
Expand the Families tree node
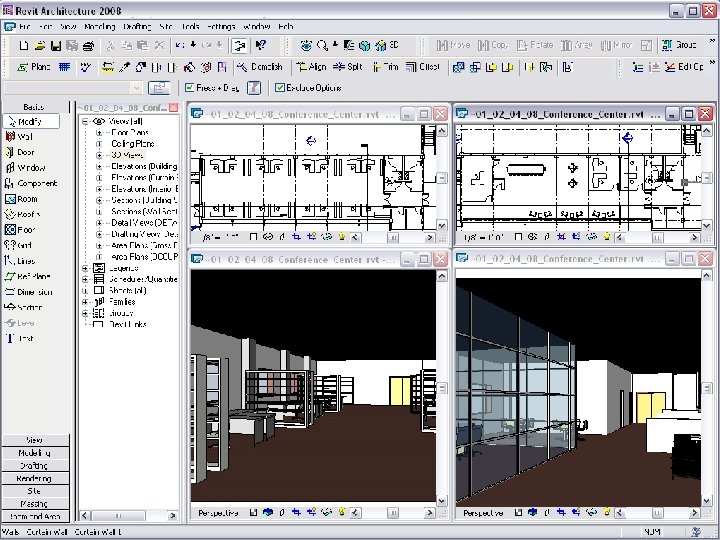point(86,301)
